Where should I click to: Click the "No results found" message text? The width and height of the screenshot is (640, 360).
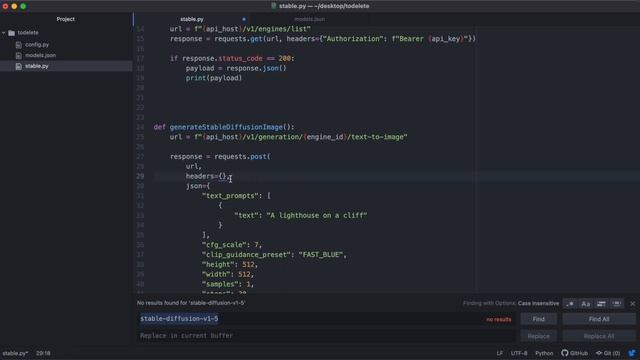click(x=191, y=303)
